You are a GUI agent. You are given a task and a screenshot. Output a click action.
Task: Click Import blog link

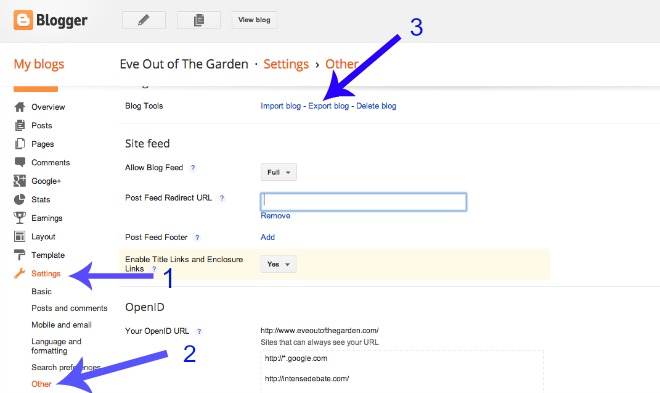(280, 106)
